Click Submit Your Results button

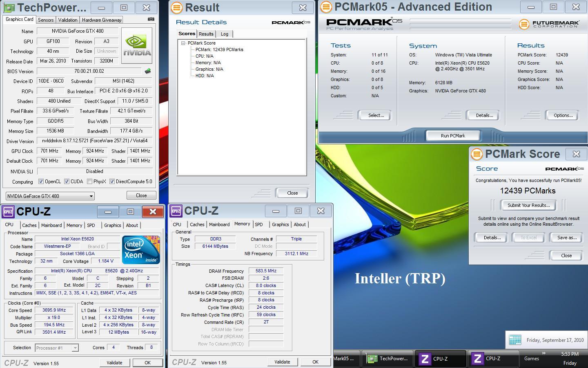pos(529,205)
